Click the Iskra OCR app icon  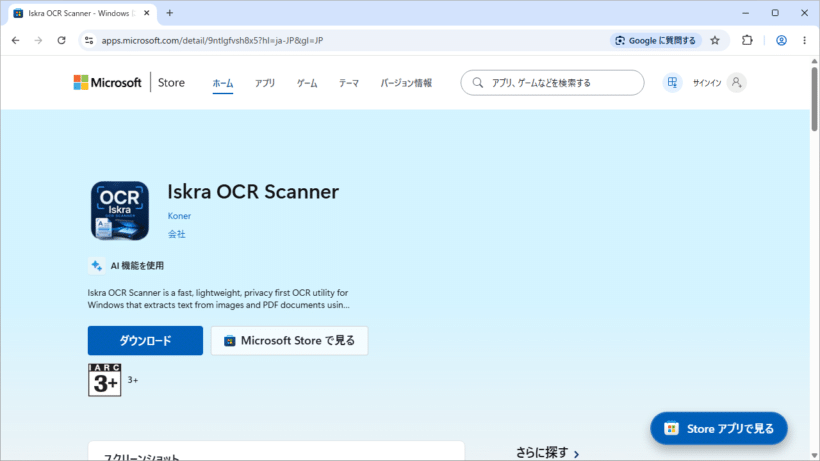pyautogui.click(x=120, y=211)
